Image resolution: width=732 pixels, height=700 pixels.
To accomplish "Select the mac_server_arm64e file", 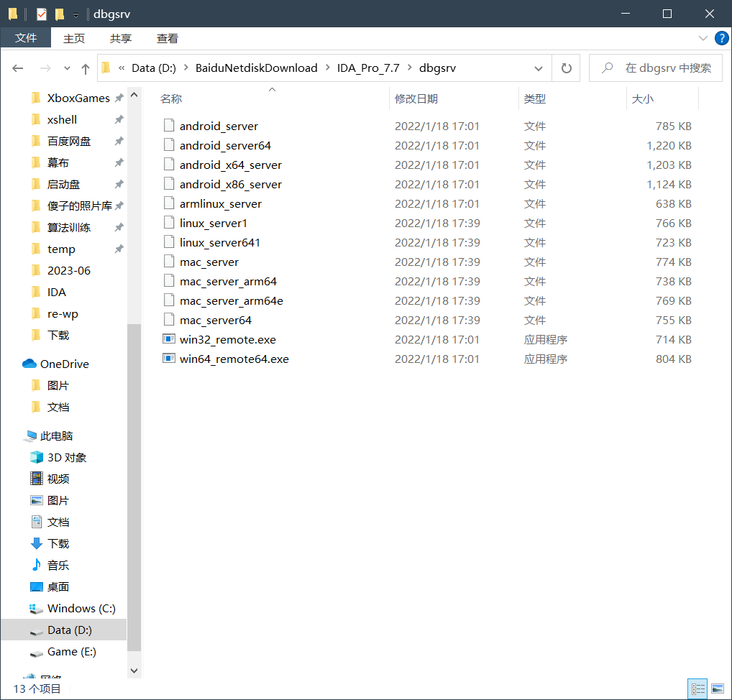I will point(232,301).
